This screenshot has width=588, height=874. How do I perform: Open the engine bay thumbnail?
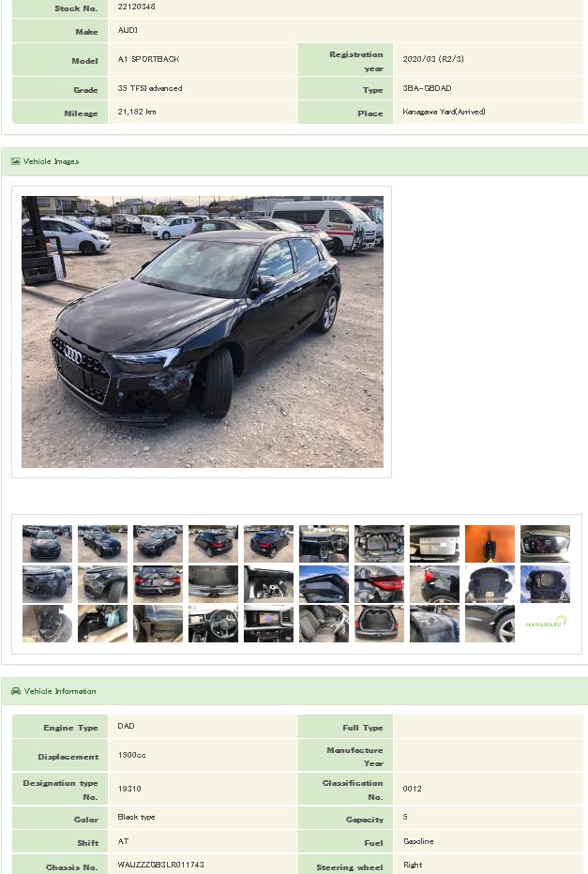379,544
